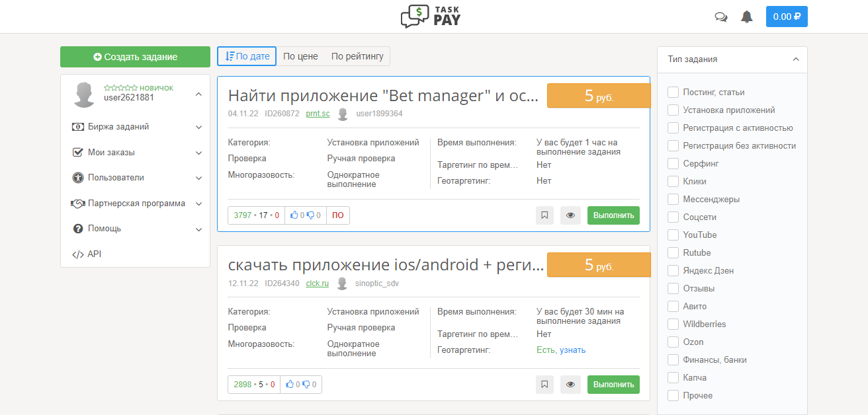
Task: Click the Пользователи icon
Action: [x=77, y=178]
